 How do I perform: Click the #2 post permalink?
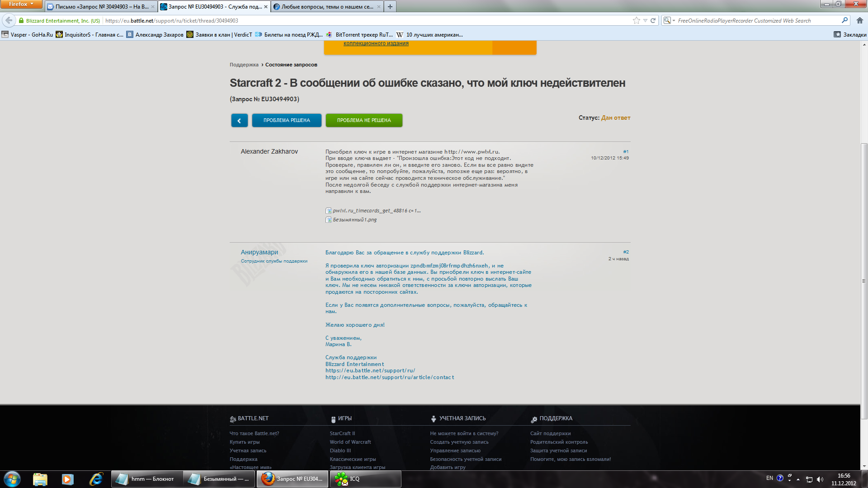tap(626, 252)
